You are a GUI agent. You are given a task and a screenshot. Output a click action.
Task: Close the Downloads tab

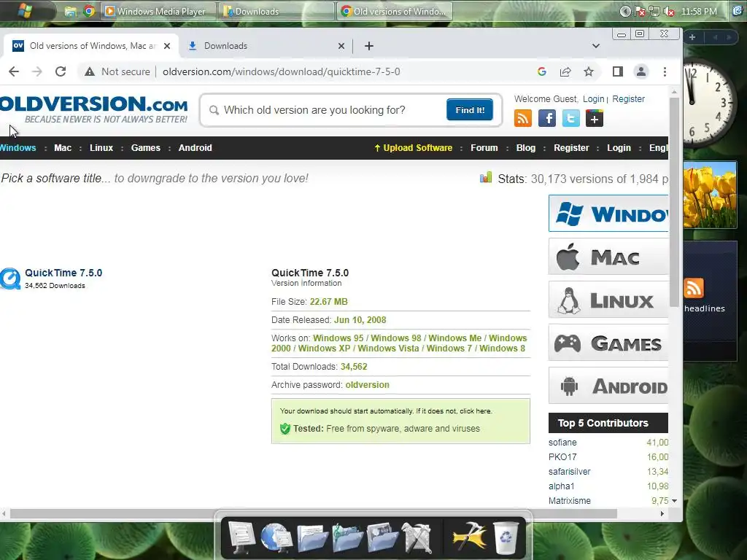(341, 46)
